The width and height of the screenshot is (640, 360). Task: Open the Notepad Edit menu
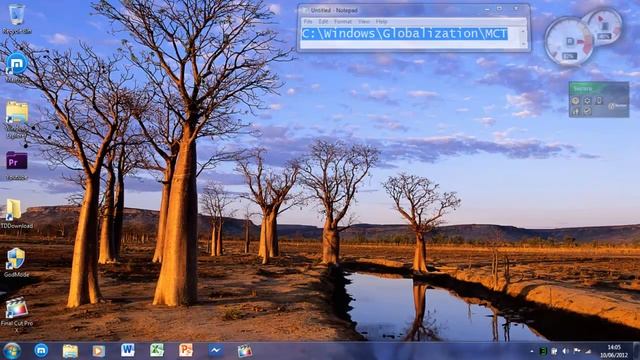tap(323, 21)
